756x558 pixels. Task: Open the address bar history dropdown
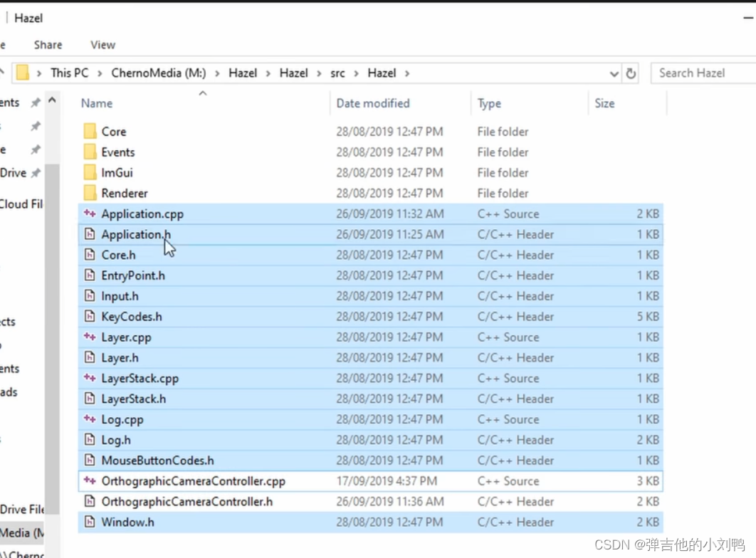click(x=614, y=74)
